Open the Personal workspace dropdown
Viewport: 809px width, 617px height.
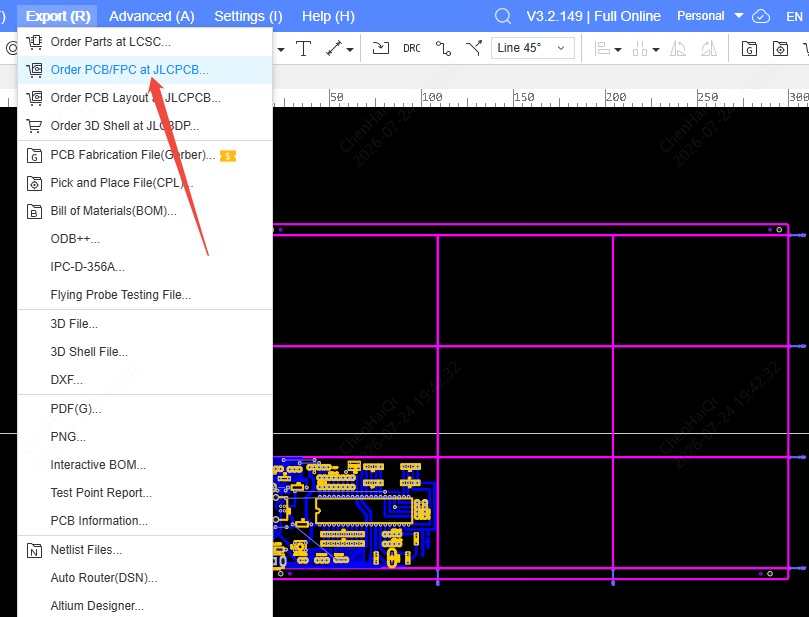point(710,16)
